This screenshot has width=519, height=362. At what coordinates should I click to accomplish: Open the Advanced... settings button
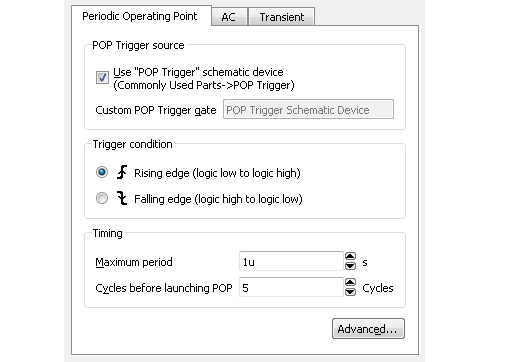point(368,329)
